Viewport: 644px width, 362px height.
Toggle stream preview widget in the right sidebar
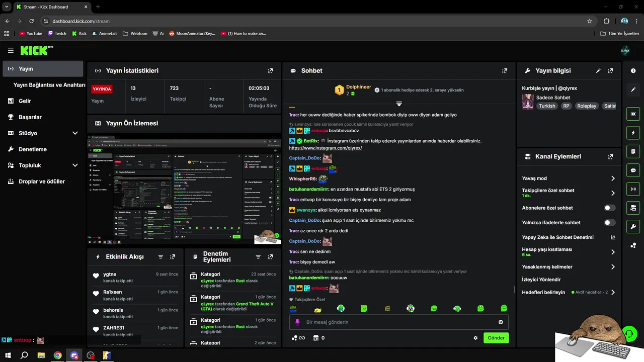(x=633, y=114)
